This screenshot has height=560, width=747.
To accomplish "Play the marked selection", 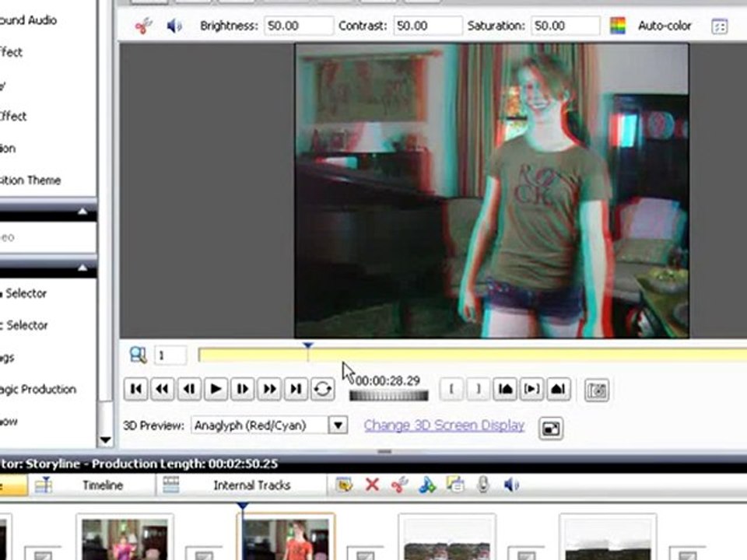I will point(531,389).
